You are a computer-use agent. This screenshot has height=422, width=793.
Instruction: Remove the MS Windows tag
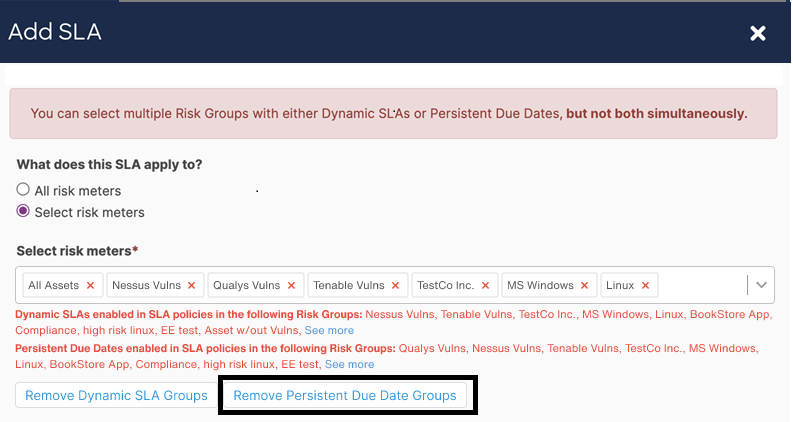[x=585, y=285]
